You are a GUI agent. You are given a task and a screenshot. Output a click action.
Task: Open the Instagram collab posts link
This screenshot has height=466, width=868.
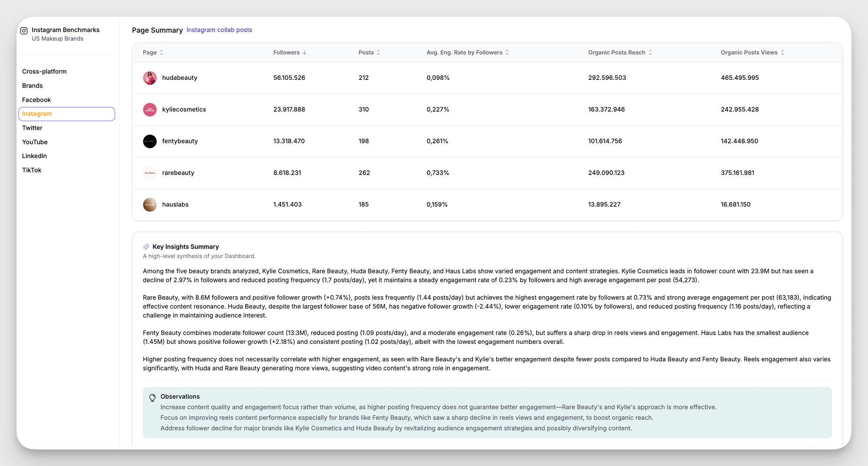coord(219,30)
